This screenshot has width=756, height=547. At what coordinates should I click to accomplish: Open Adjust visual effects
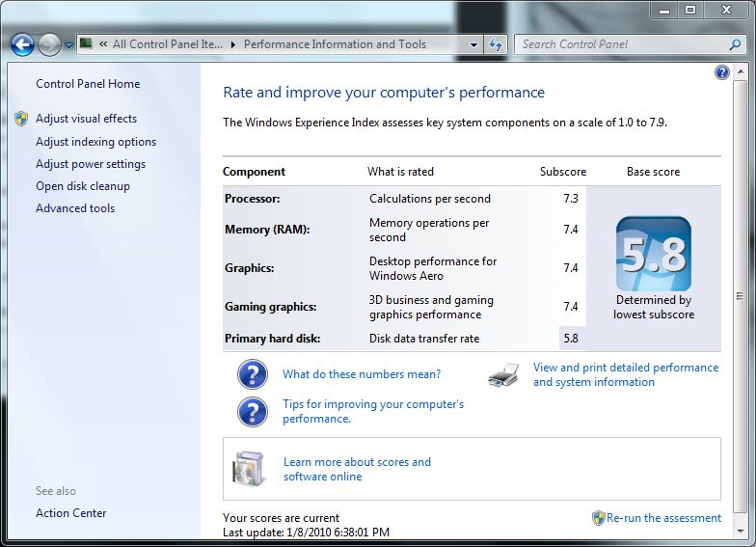(87, 119)
